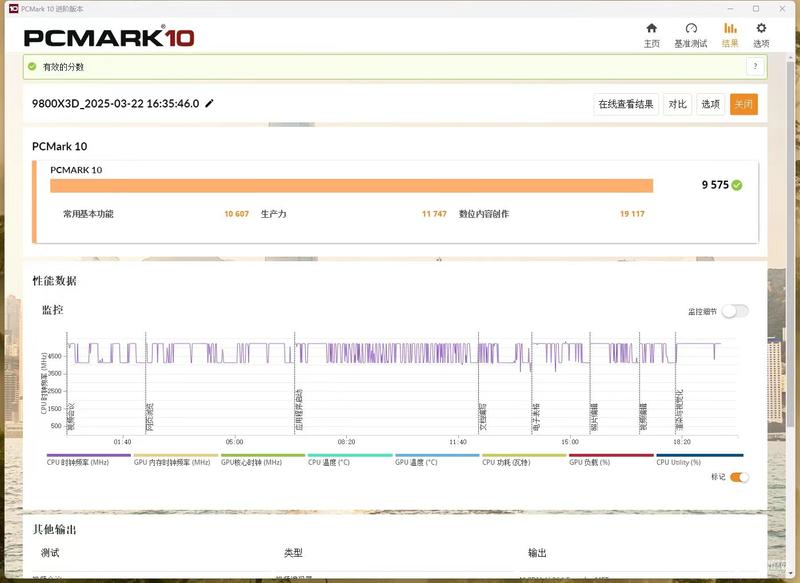
Task: Click the 类型 column header
Action: pyautogui.click(x=293, y=552)
